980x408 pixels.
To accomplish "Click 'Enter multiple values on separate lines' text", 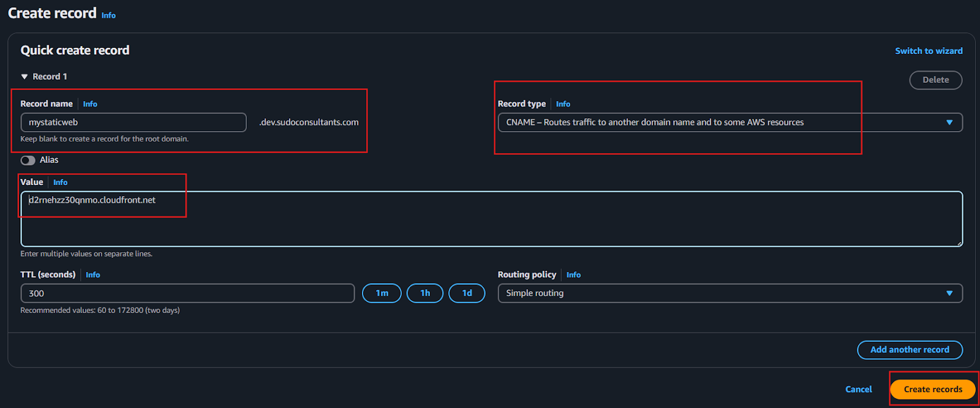I will coord(86,254).
